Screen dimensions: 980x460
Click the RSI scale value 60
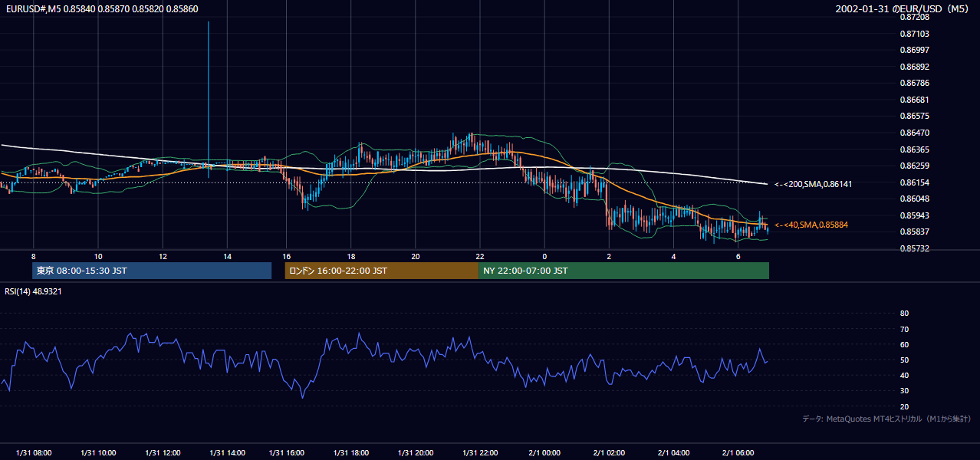904,344
